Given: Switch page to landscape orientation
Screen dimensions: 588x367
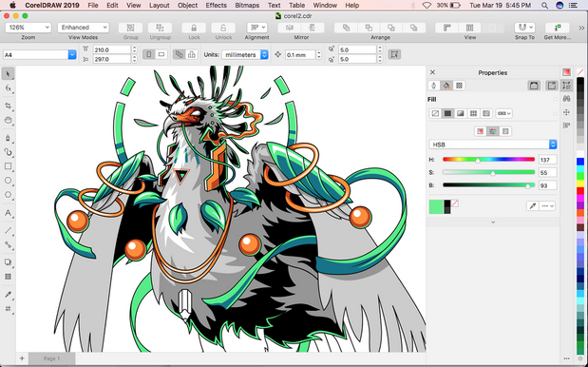Looking at the screenshot, I should point(161,54).
